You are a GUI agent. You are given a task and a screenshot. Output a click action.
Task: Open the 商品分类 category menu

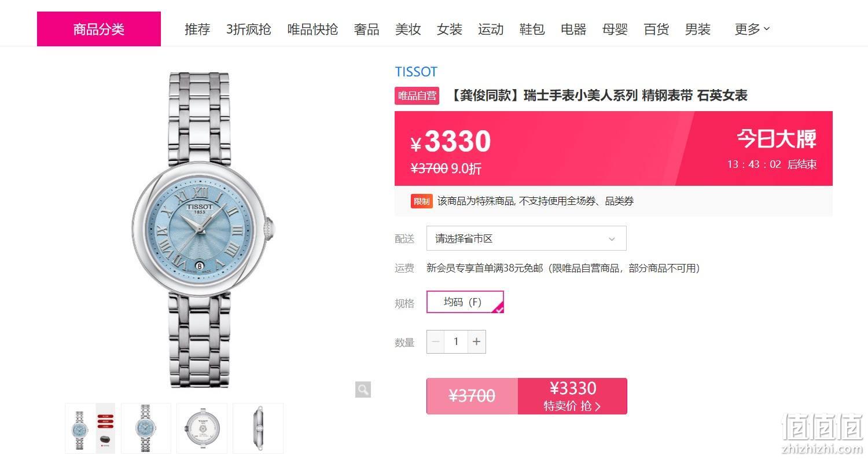[99, 29]
